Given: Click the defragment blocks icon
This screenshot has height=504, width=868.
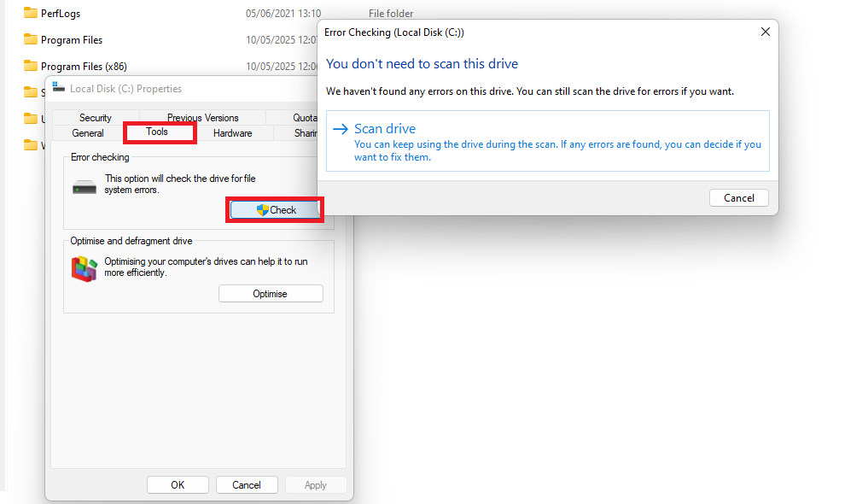Looking at the screenshot, I should point(84,268).
